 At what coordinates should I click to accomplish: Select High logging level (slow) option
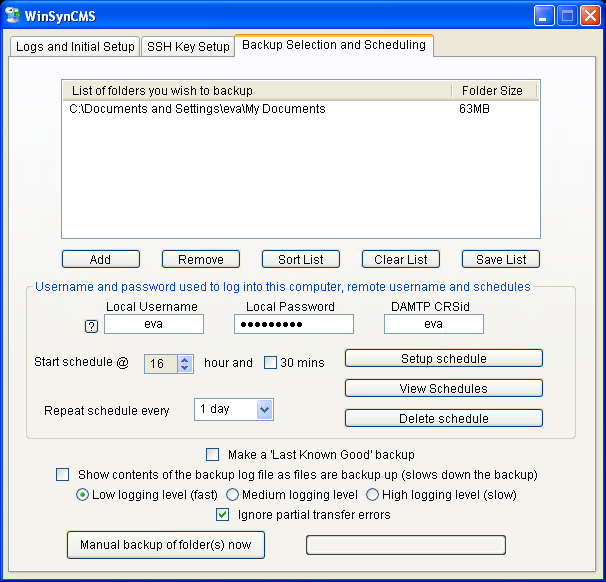pyautogui.click(x=373, y=494)
